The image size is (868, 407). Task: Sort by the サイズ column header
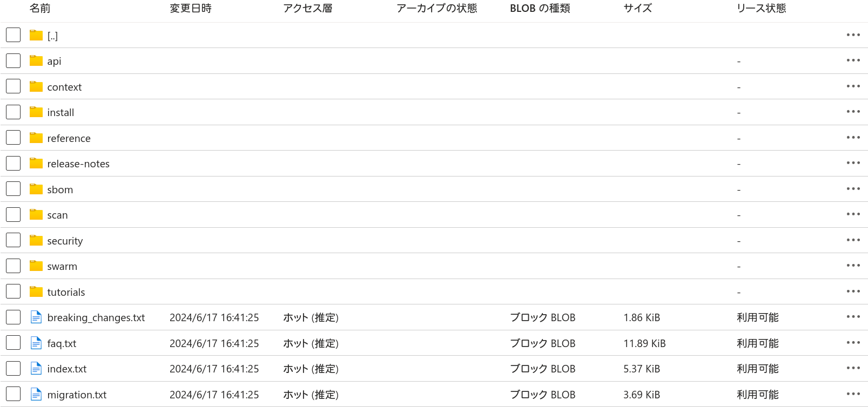pyautogui.click(x=638, y=8)
